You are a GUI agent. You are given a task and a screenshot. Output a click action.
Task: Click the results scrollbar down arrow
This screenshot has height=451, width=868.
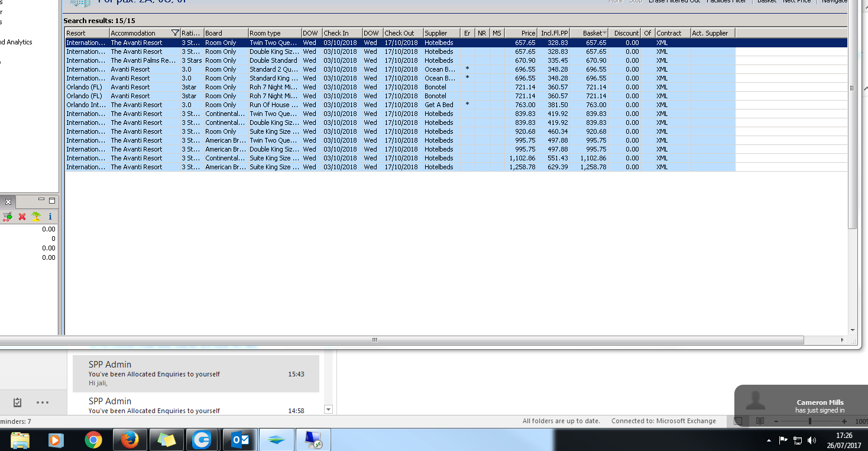point(852,330)
